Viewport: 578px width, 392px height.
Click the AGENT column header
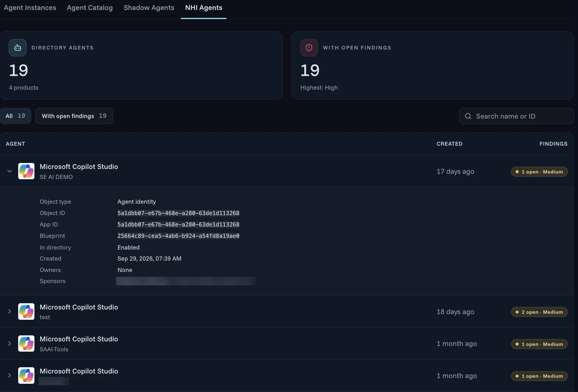(x=15, y=144)
